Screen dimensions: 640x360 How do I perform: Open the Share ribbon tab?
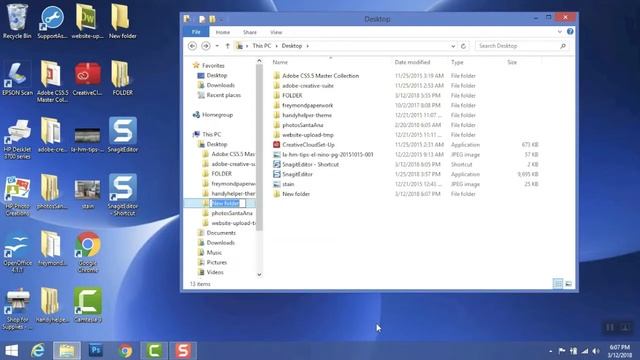(250, 32)
